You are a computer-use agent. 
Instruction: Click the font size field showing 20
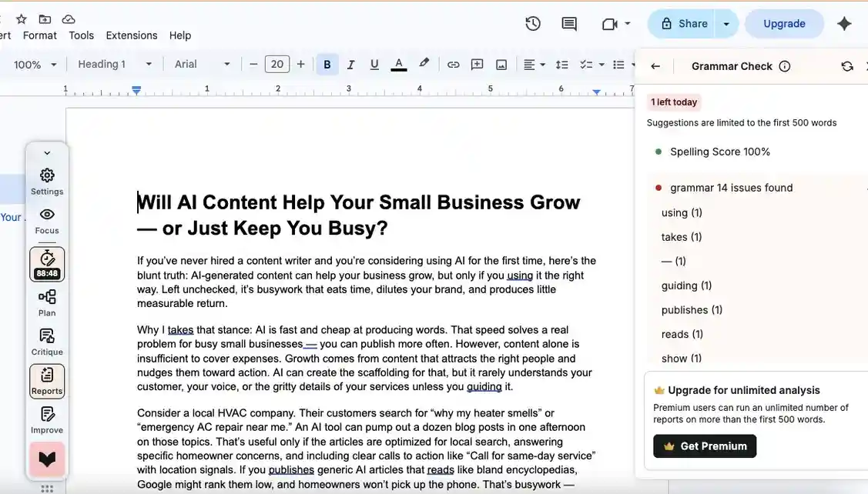277,64
